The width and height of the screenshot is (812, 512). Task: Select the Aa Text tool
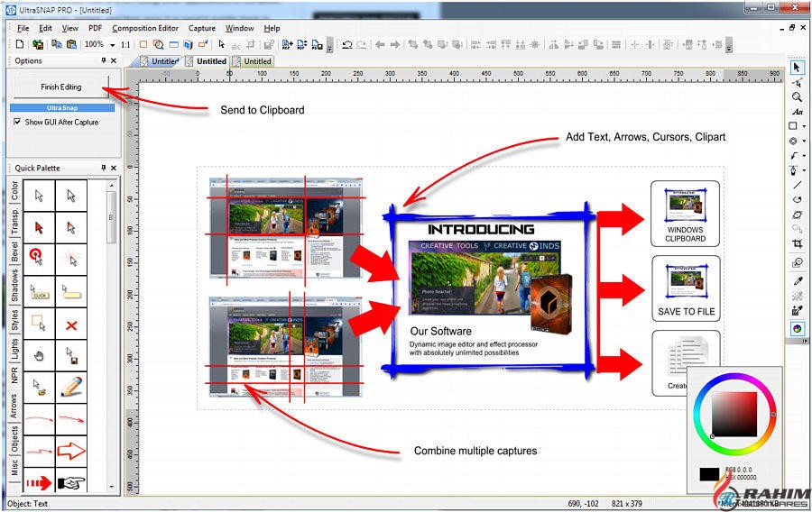pos(797,112)
